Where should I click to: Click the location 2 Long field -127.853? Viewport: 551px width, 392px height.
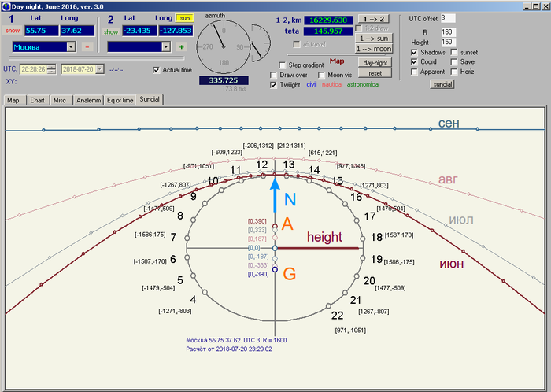[176, 31]
